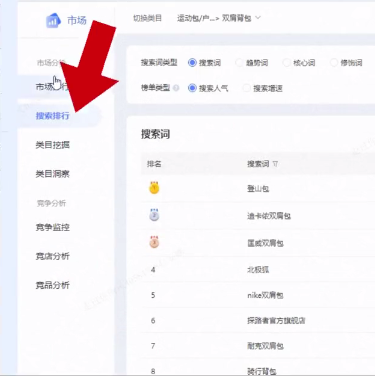Click the 市场 logo icon
The image size is (375, 376).
[53, 21]
